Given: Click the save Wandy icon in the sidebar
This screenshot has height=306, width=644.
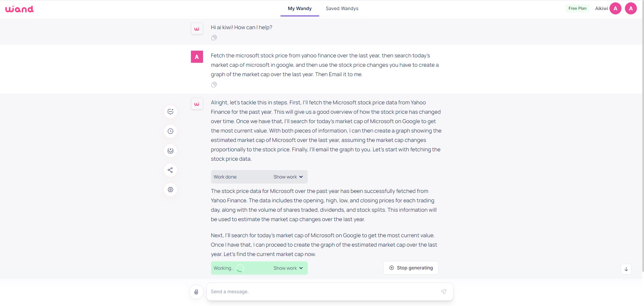Looking at the screenshot, I should [x=170, y=151].
